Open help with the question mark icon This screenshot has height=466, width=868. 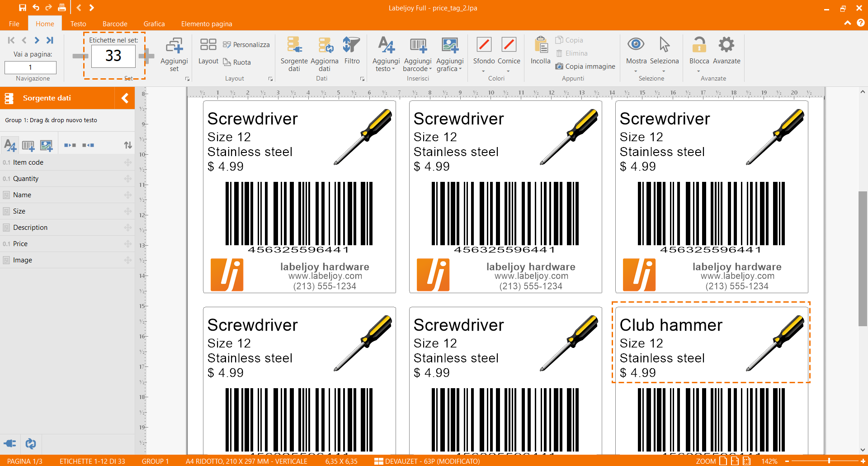coord(861,23)
